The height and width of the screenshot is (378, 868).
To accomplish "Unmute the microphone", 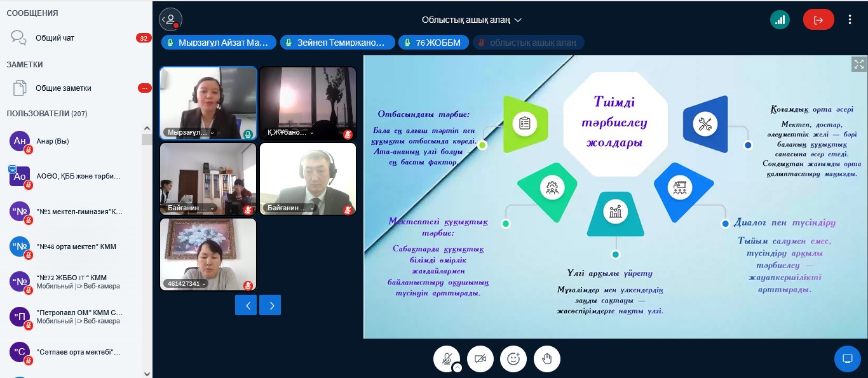I will click(446, 358).
